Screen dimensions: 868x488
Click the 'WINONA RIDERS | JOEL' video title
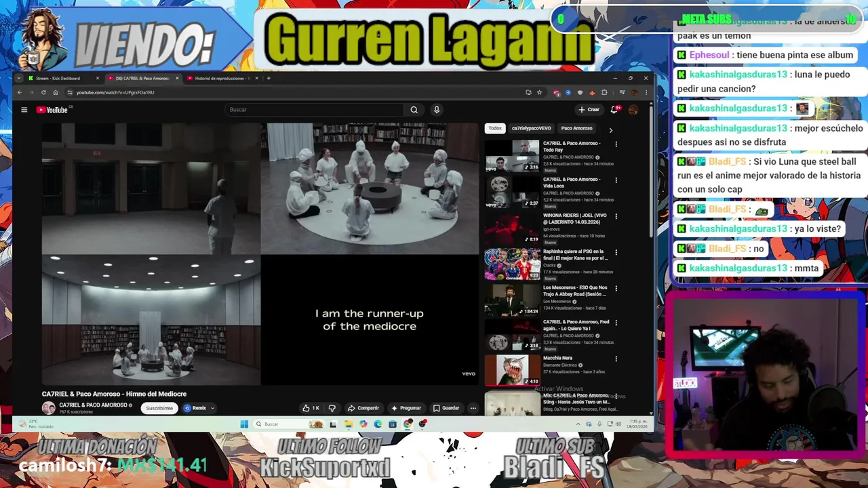tap(575, 218)
